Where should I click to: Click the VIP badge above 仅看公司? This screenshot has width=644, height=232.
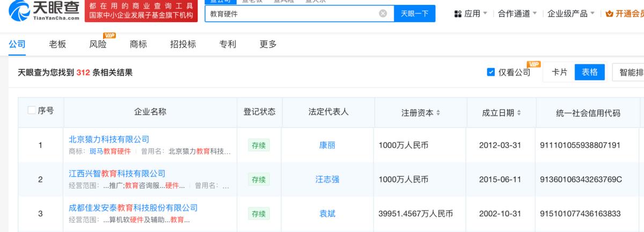tap(533, 64)
